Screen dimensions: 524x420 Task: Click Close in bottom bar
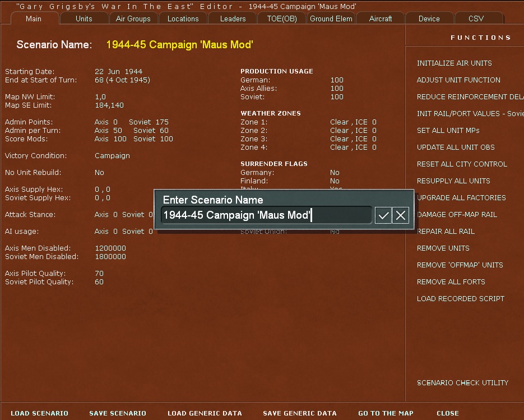(x=448, y=413)
